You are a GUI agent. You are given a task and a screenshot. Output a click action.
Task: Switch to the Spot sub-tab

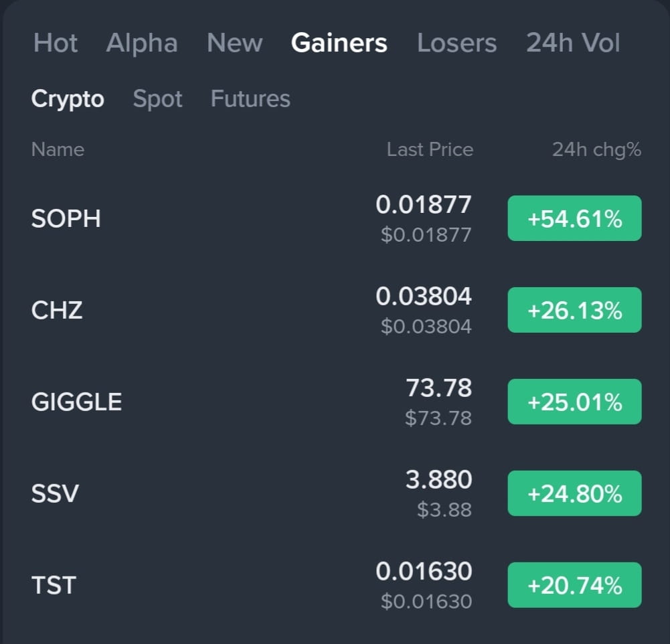(158, 99)
